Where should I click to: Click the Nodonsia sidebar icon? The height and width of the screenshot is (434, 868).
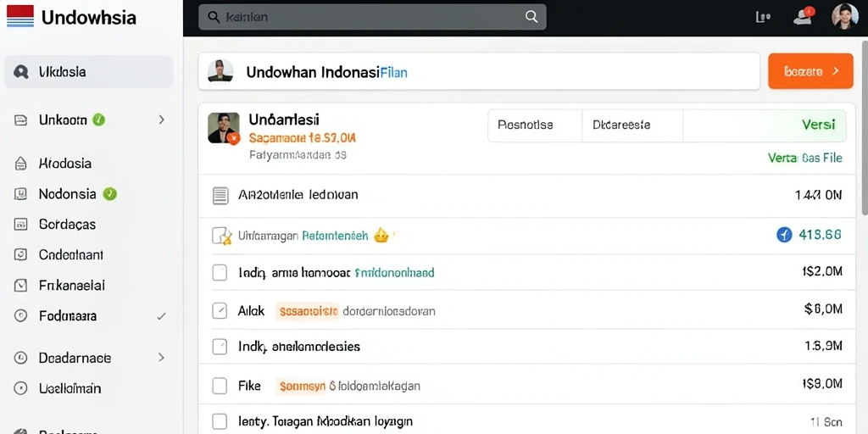[20, 194]
